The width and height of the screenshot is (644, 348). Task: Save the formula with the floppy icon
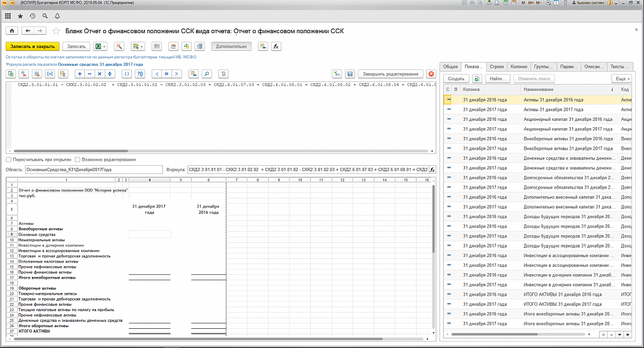350,74
